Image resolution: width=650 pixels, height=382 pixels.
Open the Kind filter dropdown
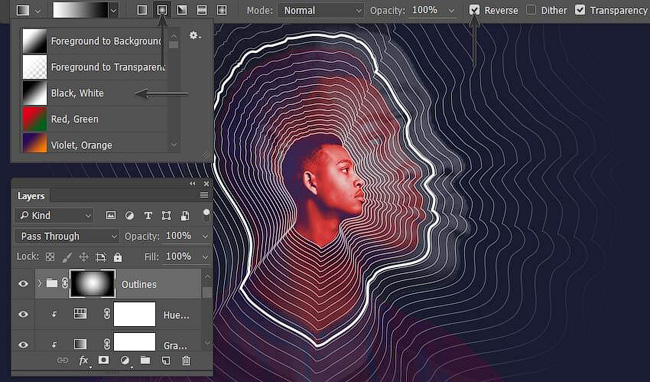coord(54,215)
